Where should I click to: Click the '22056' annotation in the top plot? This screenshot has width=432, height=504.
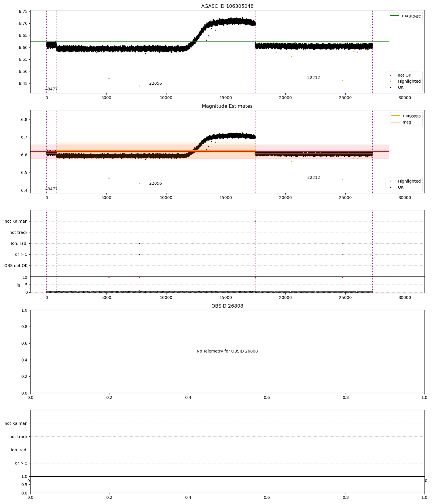[x=156, y=84]
